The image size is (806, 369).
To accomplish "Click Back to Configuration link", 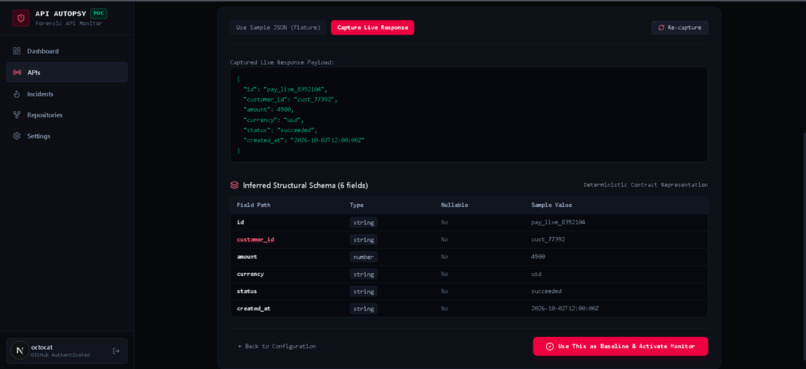I will point(277,346).
